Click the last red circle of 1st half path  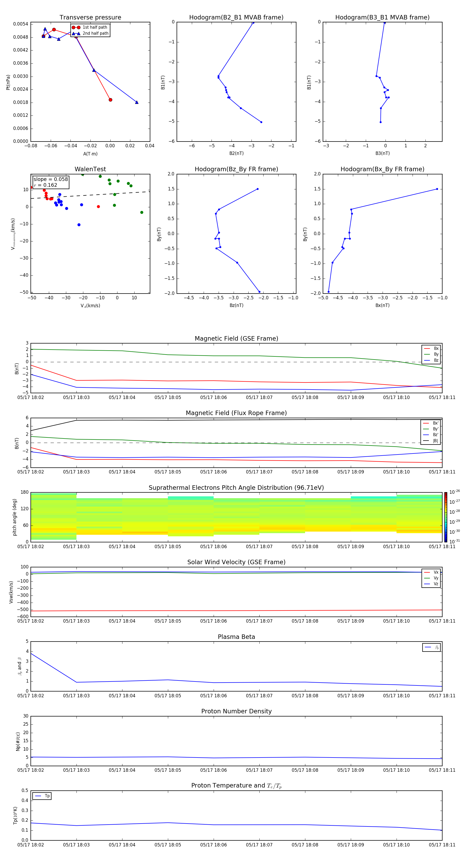[x=110, y=100]
